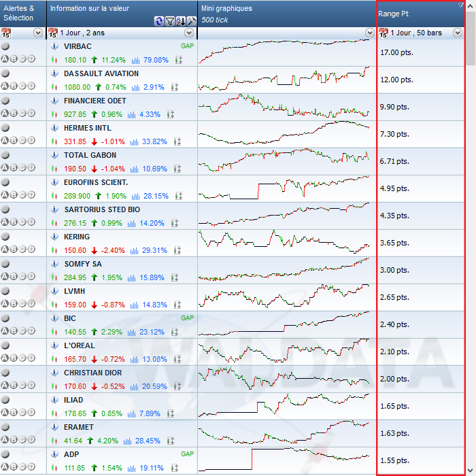Click candlestick chart icon in TOTAL GABON row

pyautogui.click(x=54, y=169)
